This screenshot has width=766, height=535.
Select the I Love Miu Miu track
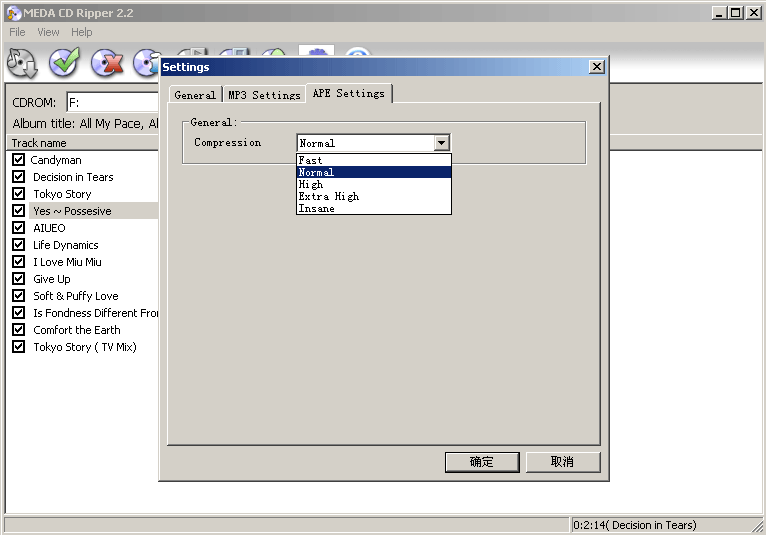coord(67,262)
